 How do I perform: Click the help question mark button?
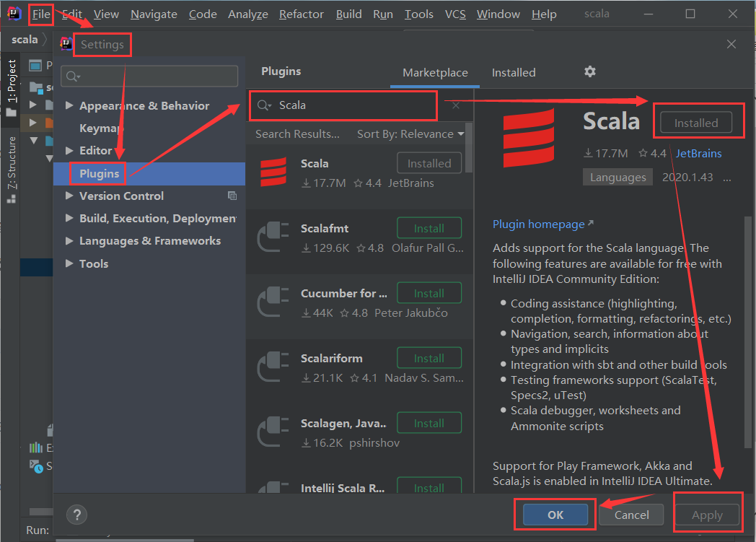76,515
